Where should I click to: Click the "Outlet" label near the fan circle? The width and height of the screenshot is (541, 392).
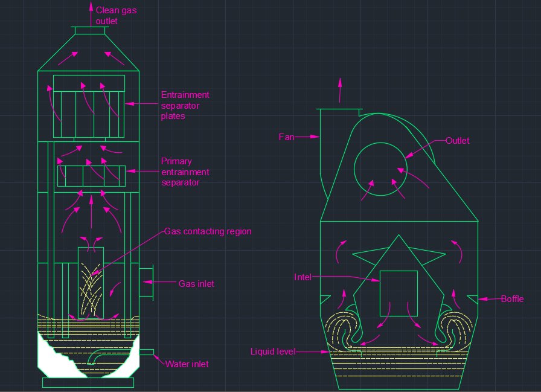coord(458,141)
